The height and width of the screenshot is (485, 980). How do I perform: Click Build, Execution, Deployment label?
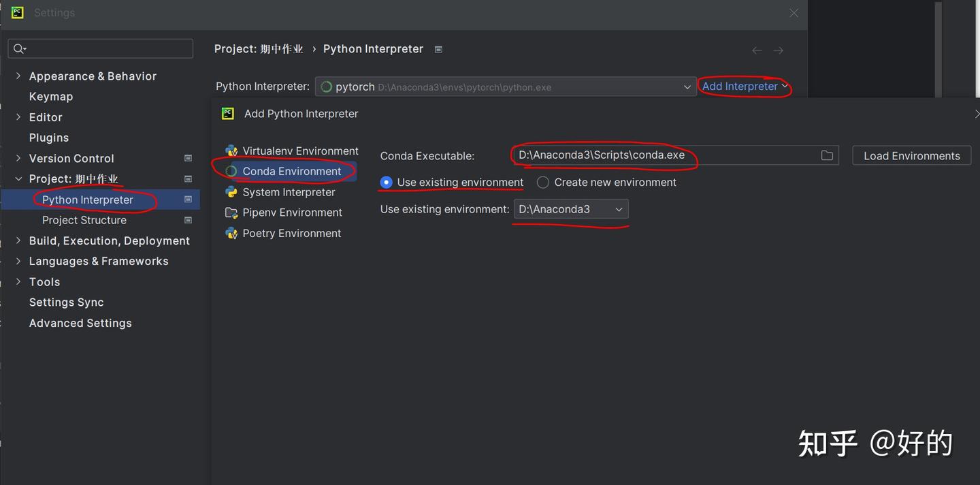coord(110,240)
